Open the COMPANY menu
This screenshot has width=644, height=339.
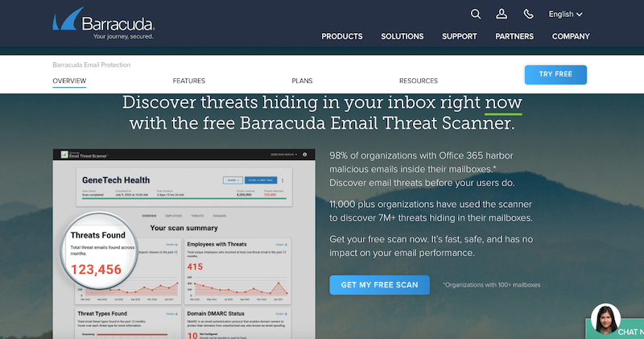(x=571, y=36)
